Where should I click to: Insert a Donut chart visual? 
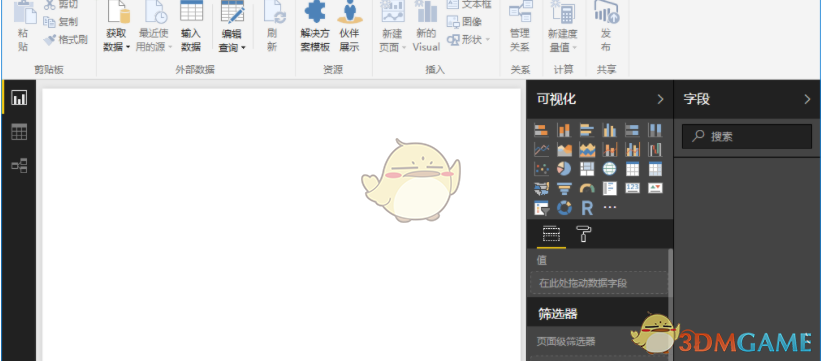[x=564, y=208]
